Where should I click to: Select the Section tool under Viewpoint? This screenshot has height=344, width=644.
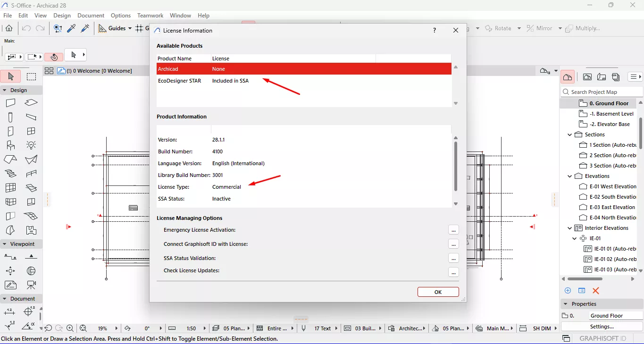(10, 257)
